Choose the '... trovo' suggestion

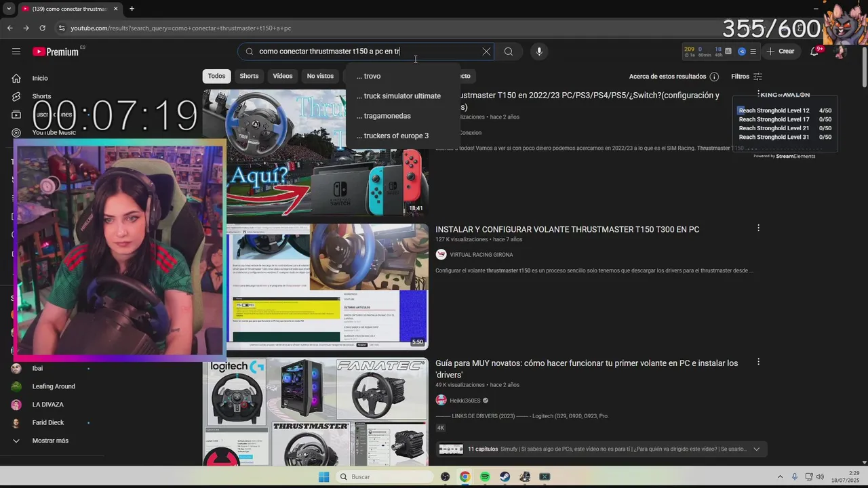[402, 76]
